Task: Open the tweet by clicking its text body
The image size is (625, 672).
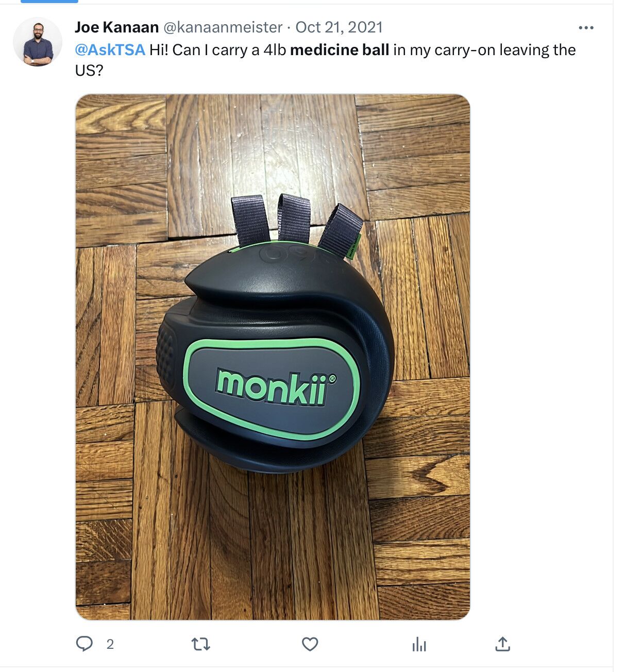Action: tap(326, 60)
